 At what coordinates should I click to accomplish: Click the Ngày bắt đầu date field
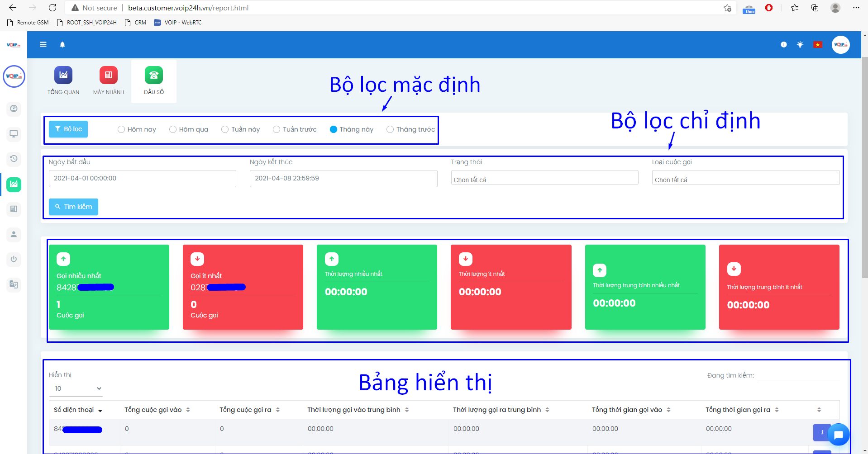[142, 178]
